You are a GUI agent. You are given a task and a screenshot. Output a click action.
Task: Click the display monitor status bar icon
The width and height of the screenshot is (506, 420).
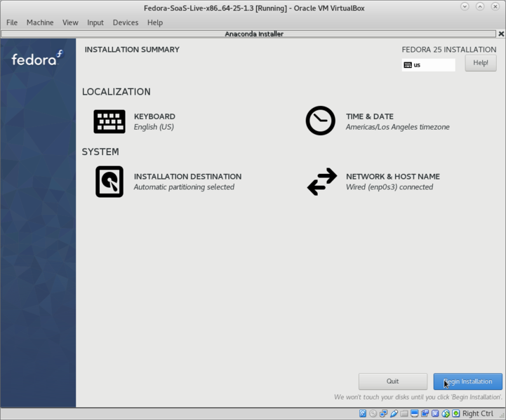coord(415,414)
